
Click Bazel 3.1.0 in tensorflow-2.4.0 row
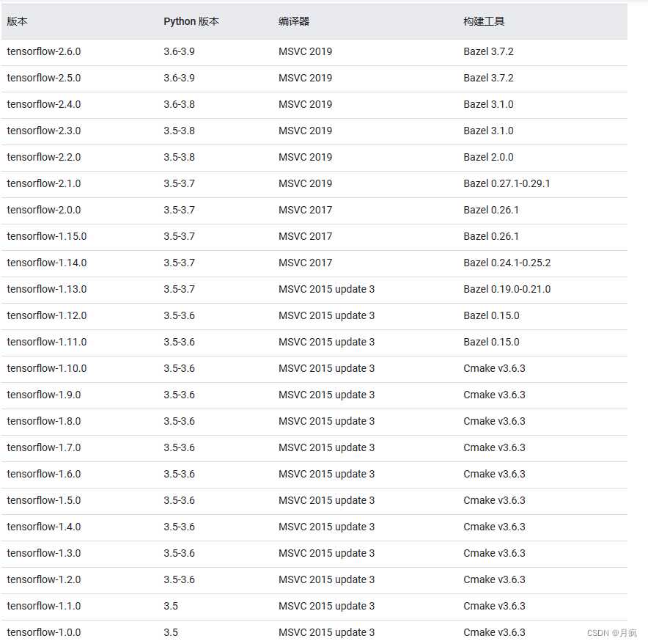tap(488, 105)
